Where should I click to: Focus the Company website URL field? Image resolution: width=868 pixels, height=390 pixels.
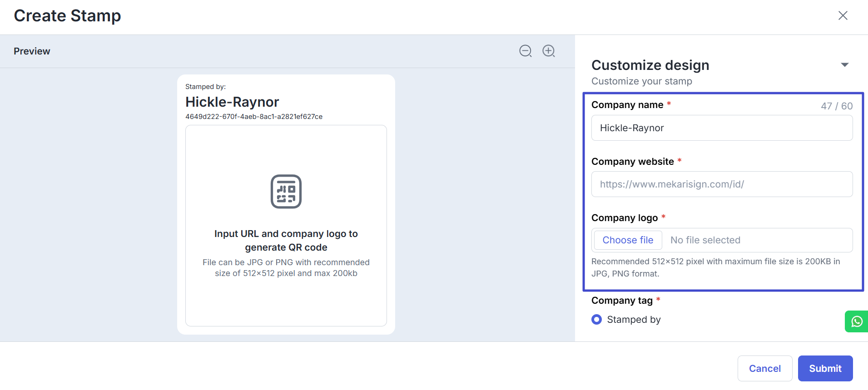point(722,184)
